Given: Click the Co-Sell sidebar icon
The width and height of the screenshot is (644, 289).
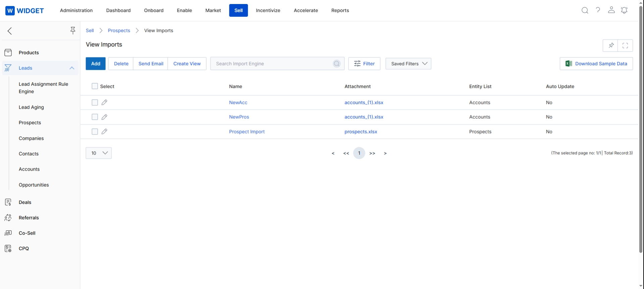Looking at the screenshot, I should pyautogui.click(x=8, y=233).
